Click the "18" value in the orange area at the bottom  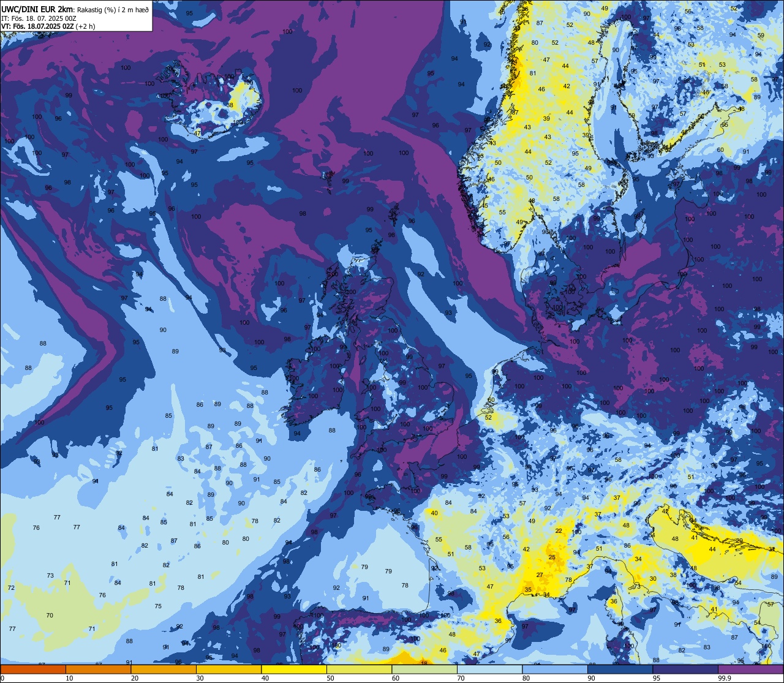pyautogui.click(x=424, y=663)
